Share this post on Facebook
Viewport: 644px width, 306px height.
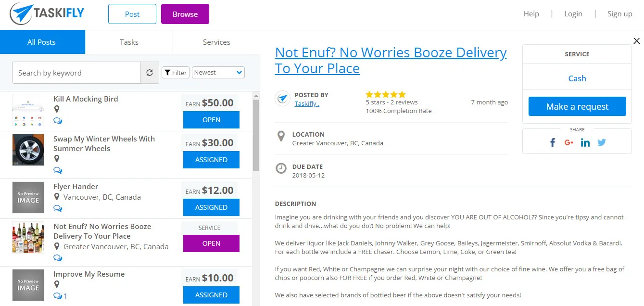[553, 142]
